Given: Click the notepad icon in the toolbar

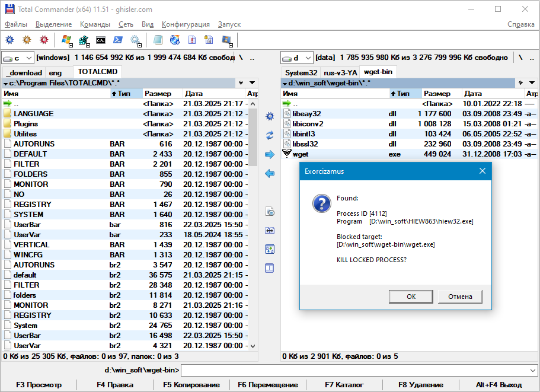Looking at the screenshot, I should [157, 40].
